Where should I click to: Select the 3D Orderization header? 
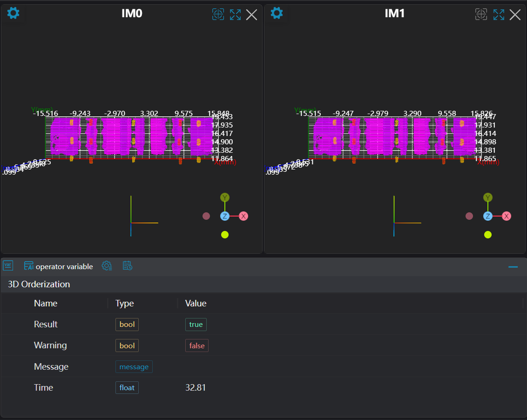(39, 284)
